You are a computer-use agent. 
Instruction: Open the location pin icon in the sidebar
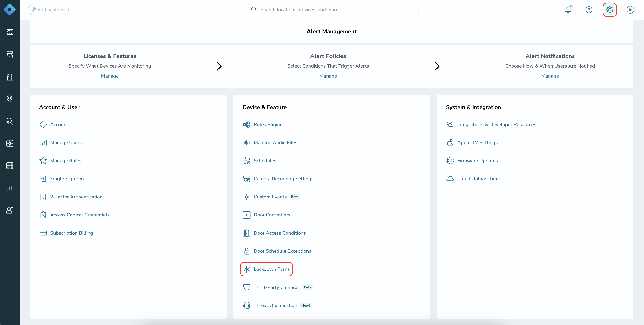click(x=10, y=99)
